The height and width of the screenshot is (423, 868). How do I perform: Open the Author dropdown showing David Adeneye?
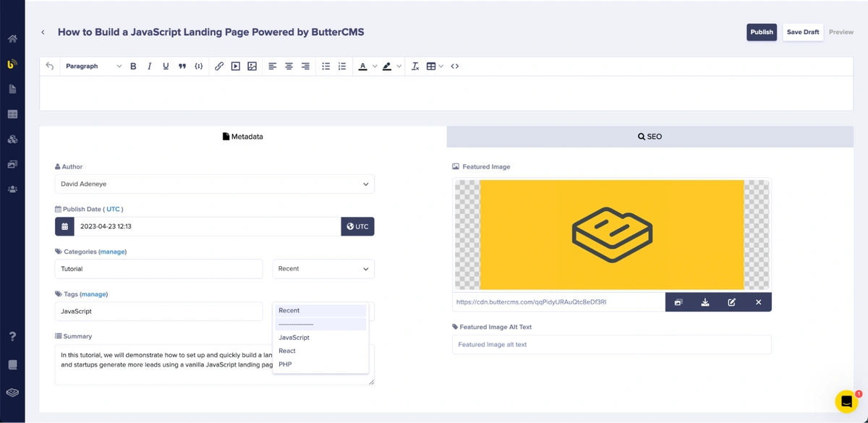click(x=215, y=184)
